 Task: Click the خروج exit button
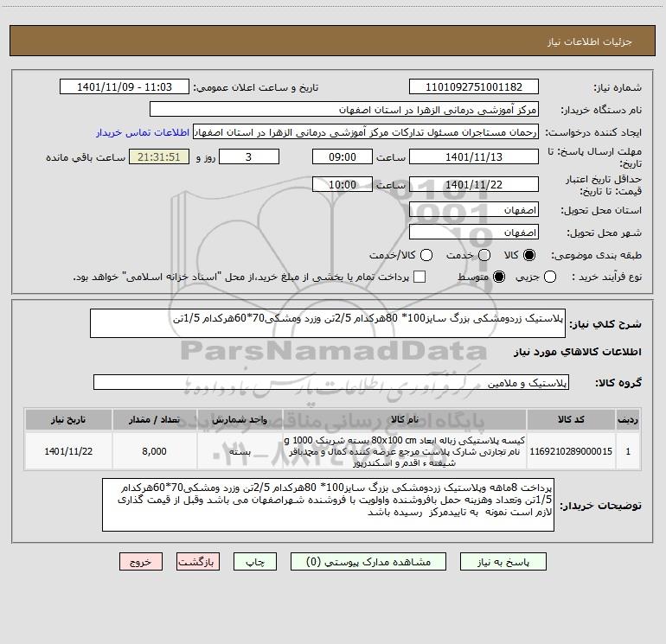(141, 562)
